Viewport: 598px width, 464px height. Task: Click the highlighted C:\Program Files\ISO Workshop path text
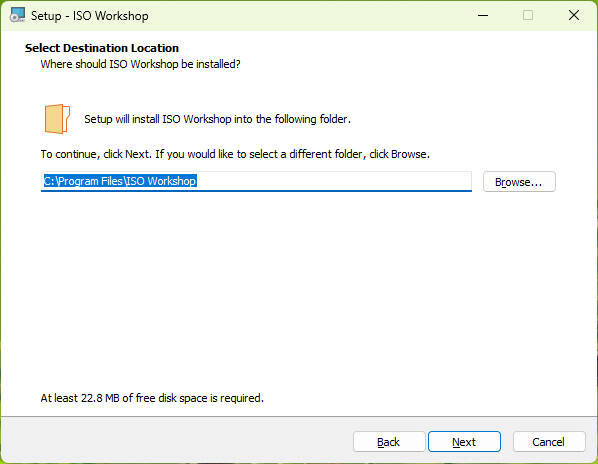(x=120, y=181)
